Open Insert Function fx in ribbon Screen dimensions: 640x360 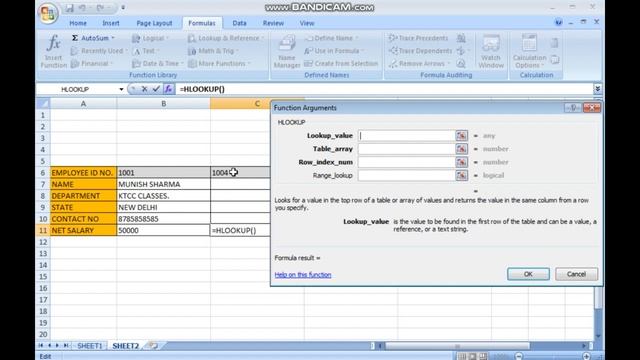point(53,51)
